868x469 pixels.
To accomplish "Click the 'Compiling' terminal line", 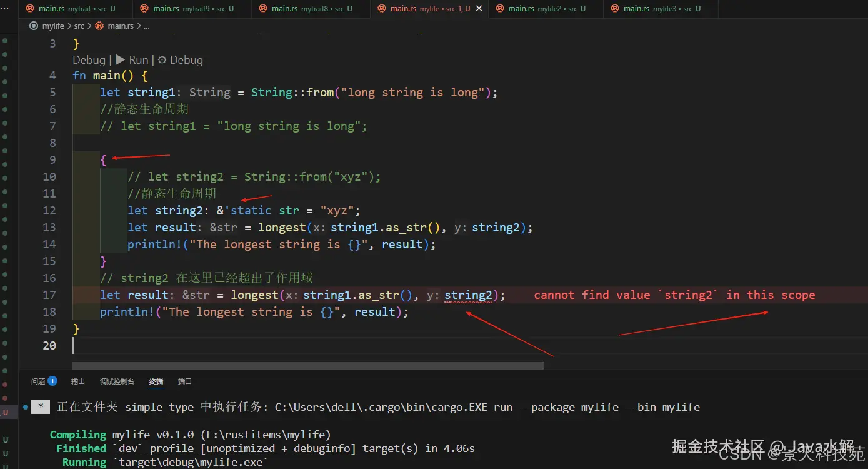I will [191, 435].
